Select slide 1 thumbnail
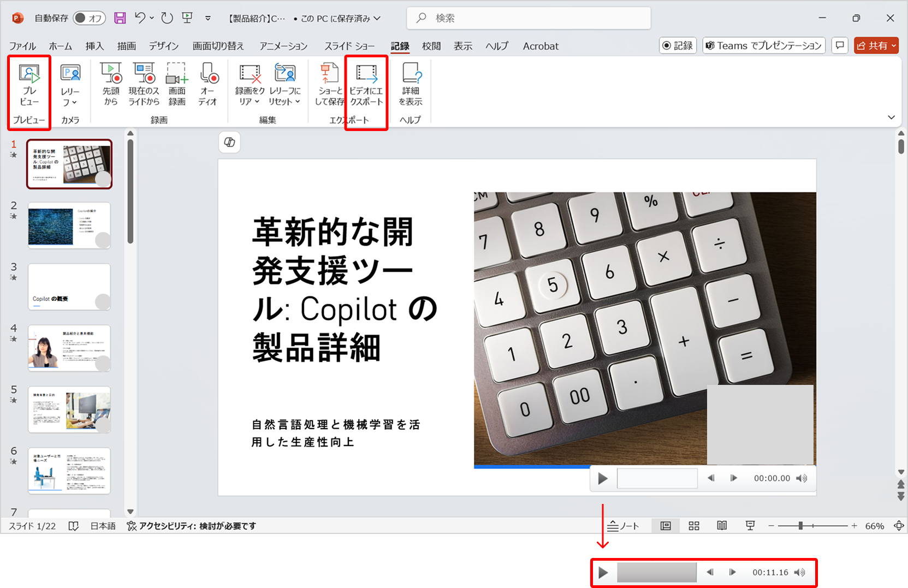 [x=69, y=164]
